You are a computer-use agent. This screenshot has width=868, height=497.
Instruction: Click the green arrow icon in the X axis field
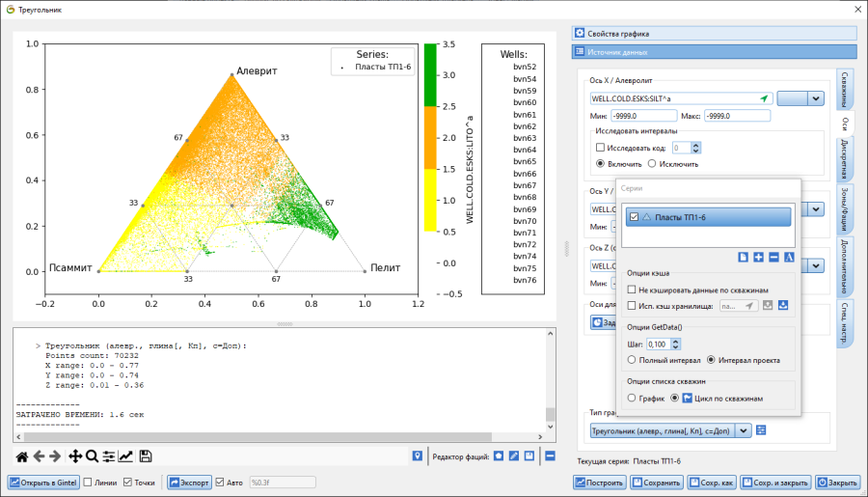[x=764, y=98]
